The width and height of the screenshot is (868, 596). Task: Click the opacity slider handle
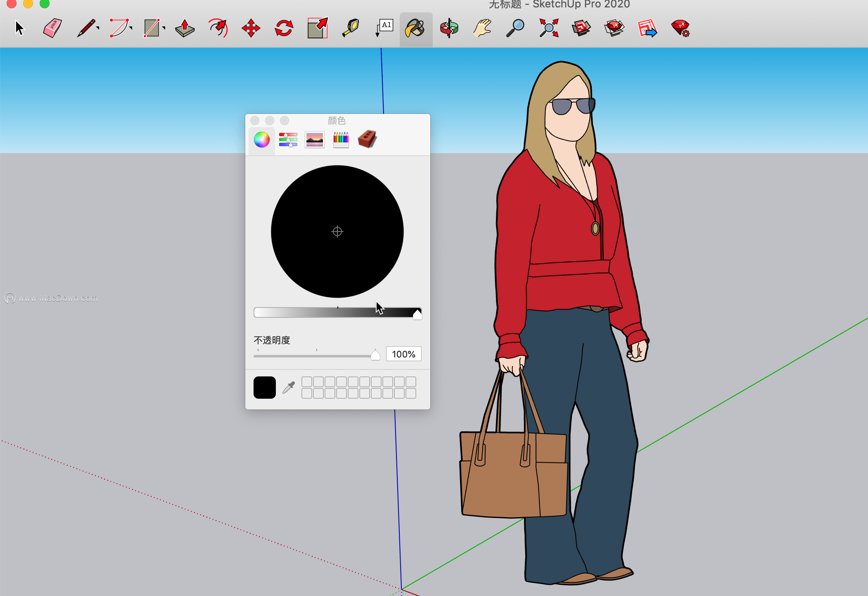tap(375, 355)
